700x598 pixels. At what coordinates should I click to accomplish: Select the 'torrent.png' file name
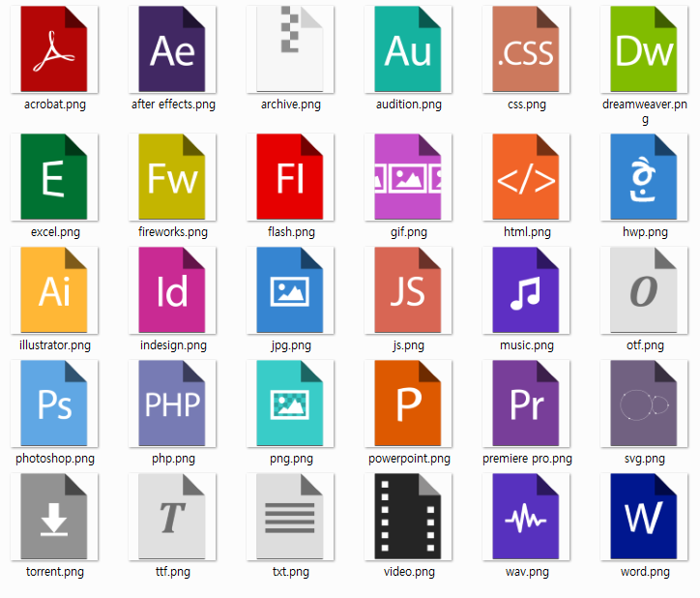55,572
